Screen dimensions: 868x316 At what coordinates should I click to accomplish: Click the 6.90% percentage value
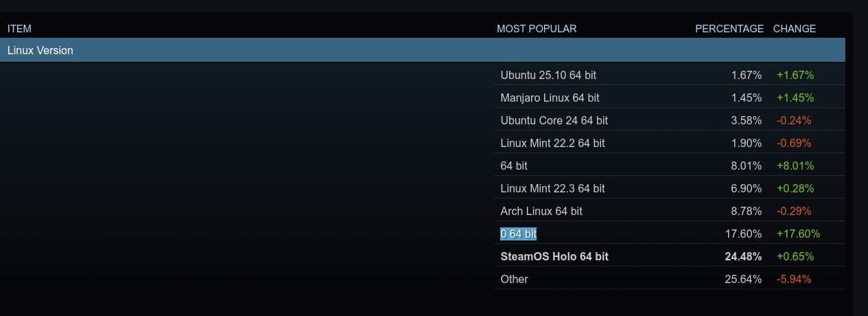point(747,188)
